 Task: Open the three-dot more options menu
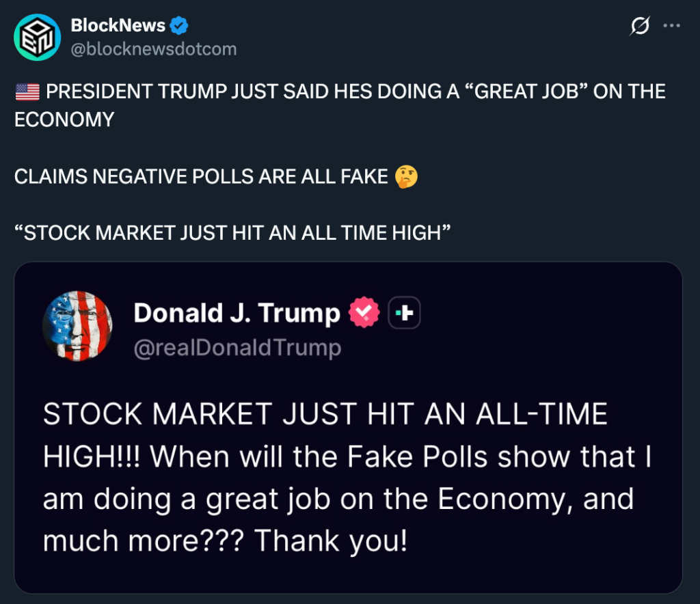tap(672, 26)
